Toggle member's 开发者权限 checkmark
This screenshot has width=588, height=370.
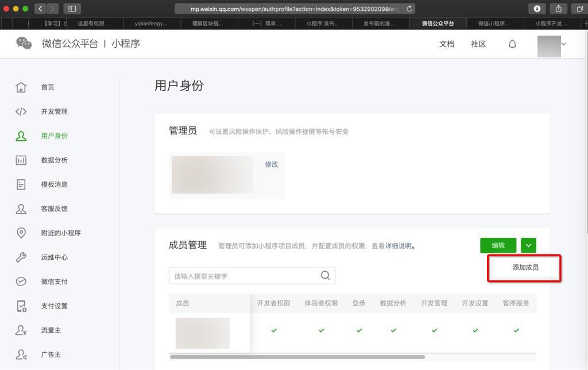click(274, 330)
